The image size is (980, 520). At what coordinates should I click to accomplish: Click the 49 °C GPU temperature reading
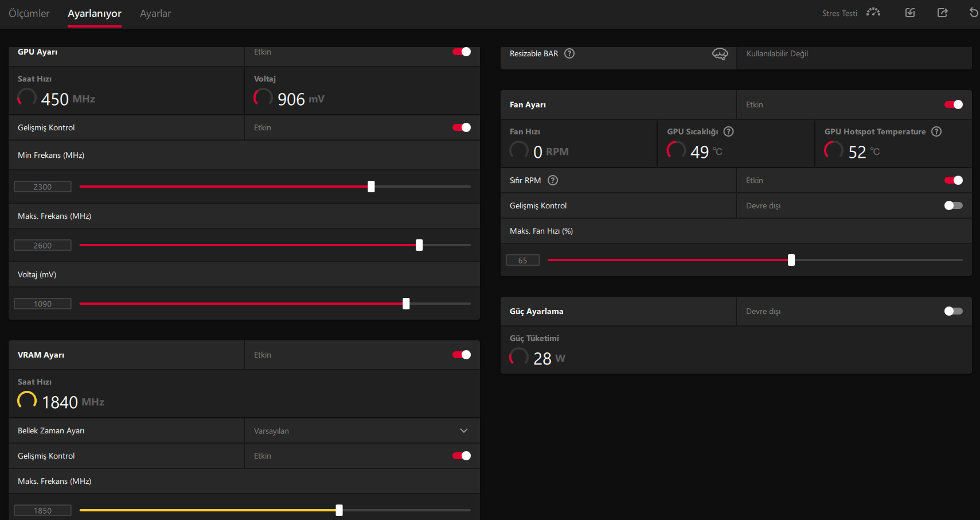706,152
